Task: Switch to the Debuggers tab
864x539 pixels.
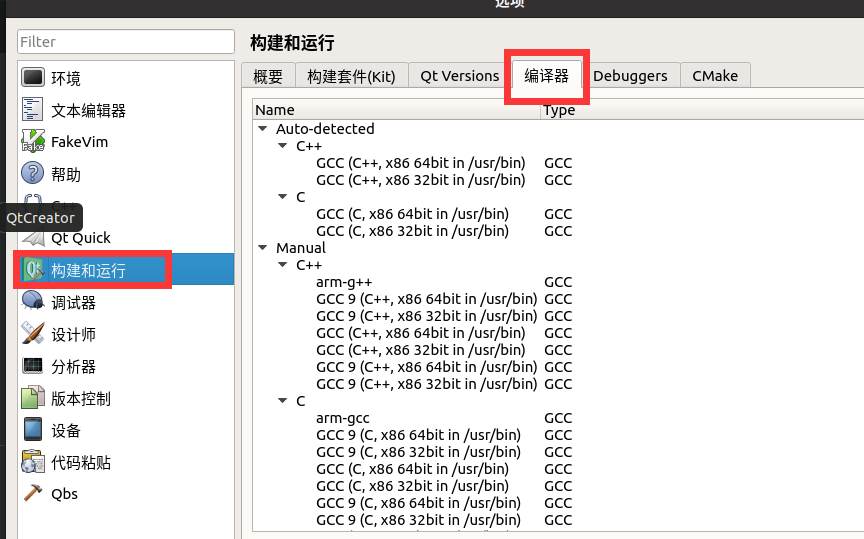Action: point(630,76)
